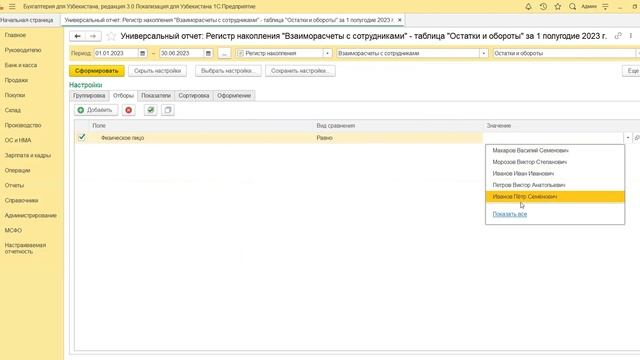Switch to Группировка tab

pos(89,96)
